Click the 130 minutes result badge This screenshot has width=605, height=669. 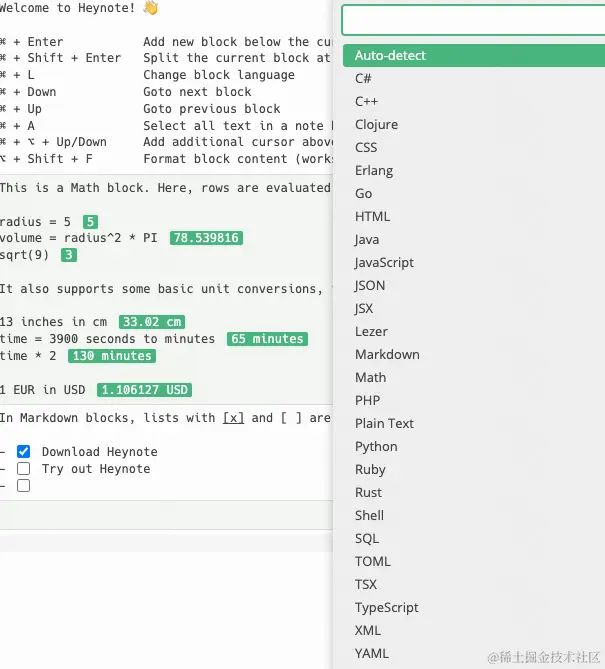[112, 356]
